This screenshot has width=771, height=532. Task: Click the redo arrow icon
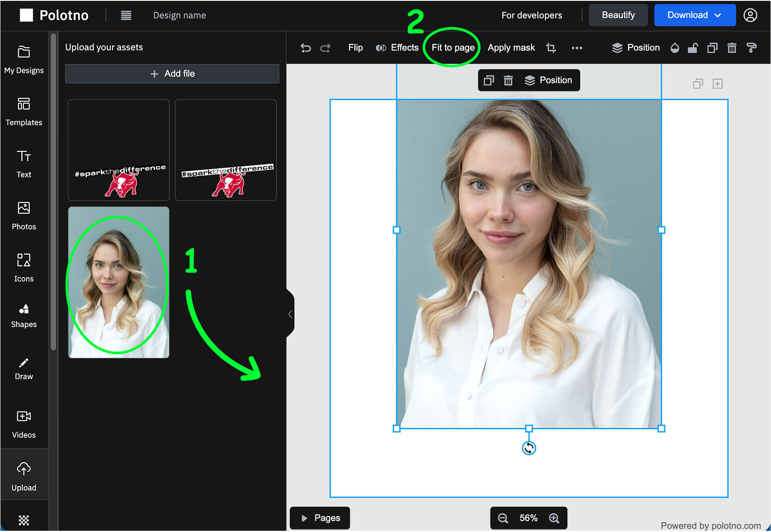[x=325, y=48]
